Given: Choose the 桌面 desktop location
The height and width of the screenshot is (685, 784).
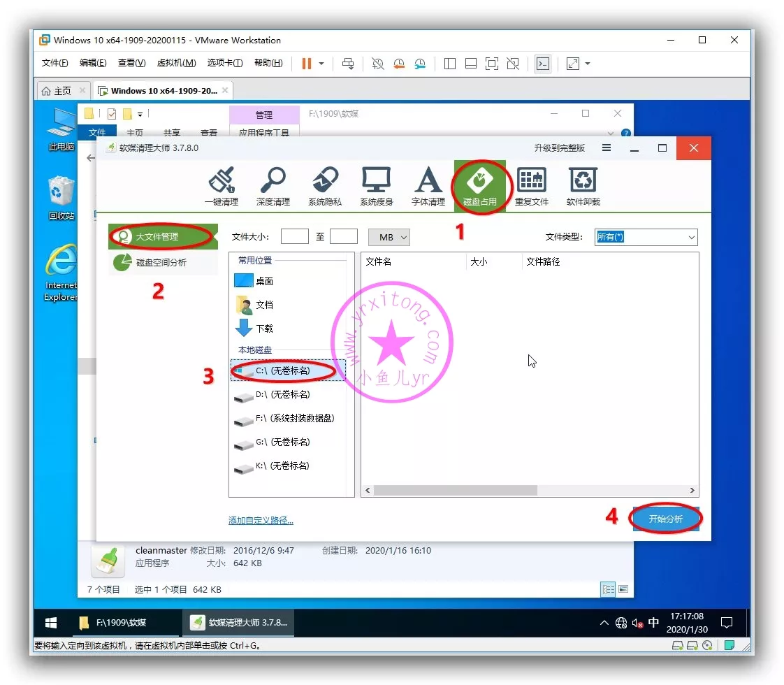Looking at the screenshot, I should pyautogui.click(x=263, y=281).
